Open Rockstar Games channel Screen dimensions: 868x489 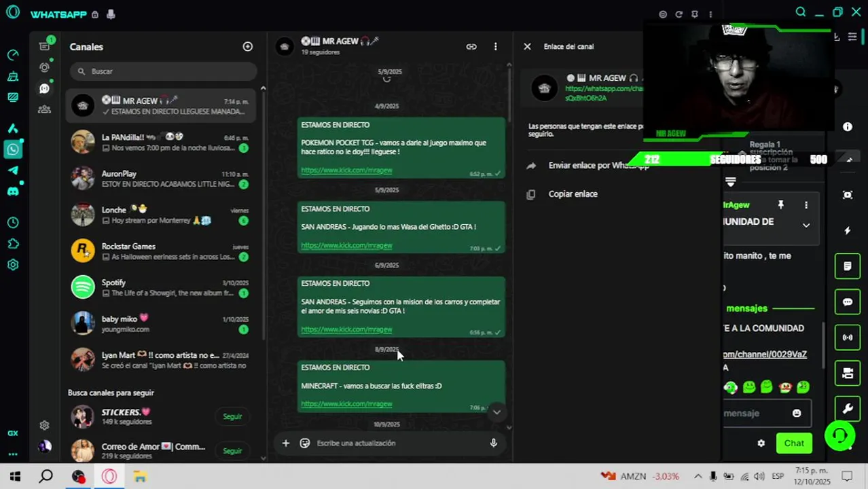[160, 251]
